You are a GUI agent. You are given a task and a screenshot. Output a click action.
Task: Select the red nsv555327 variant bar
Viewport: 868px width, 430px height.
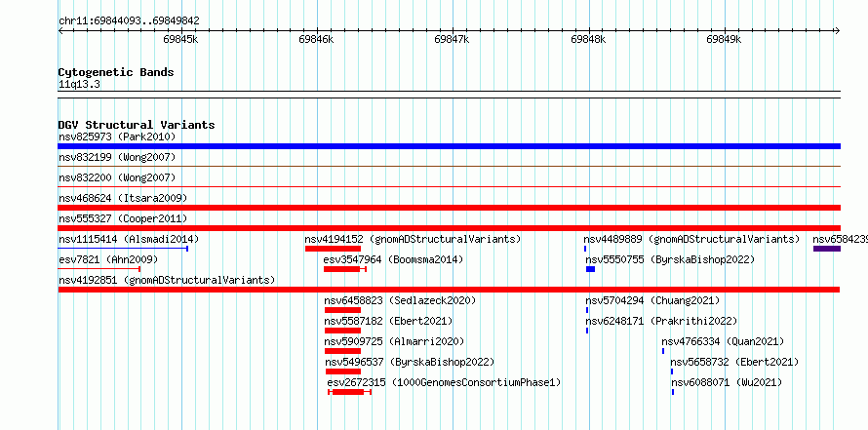[x=449, y=228]
